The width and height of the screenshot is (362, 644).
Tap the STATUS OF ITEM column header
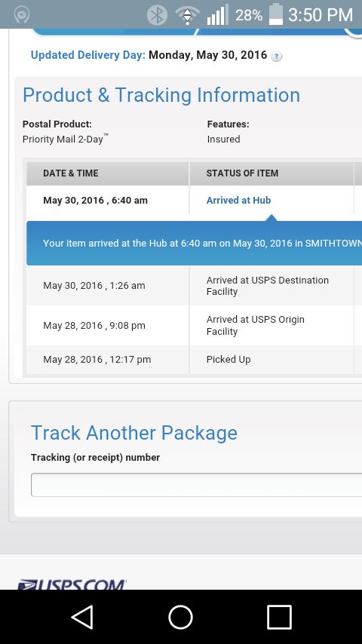tap(242, 173)
